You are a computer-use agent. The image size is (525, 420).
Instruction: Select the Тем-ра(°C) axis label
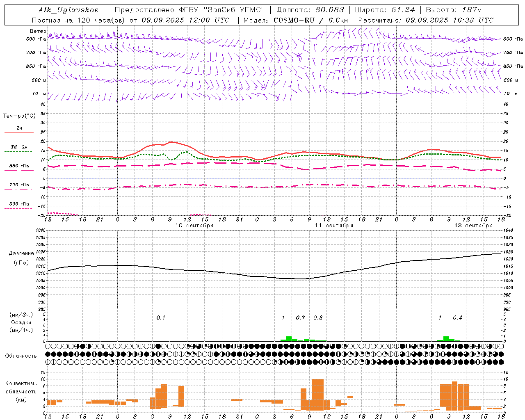19,116
